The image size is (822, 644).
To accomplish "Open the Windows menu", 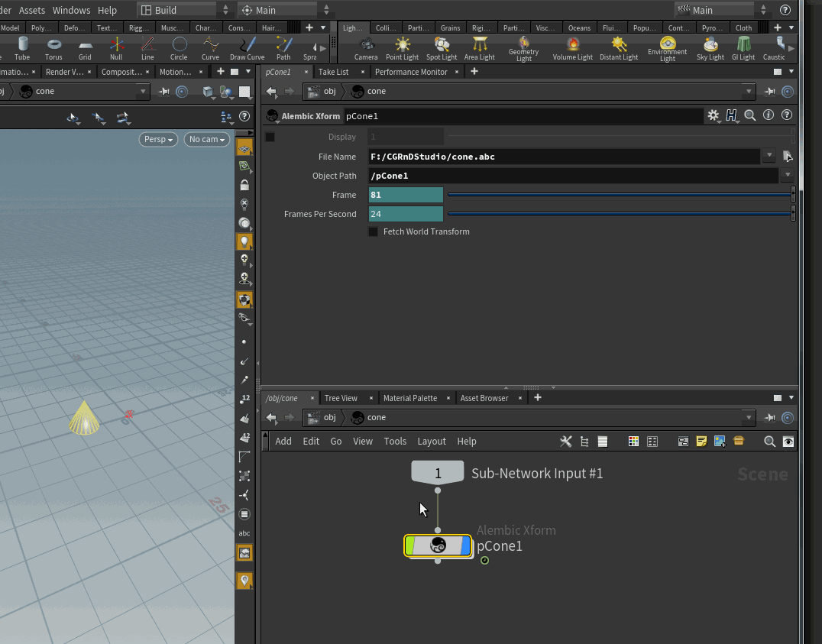I will coord(71,10).
